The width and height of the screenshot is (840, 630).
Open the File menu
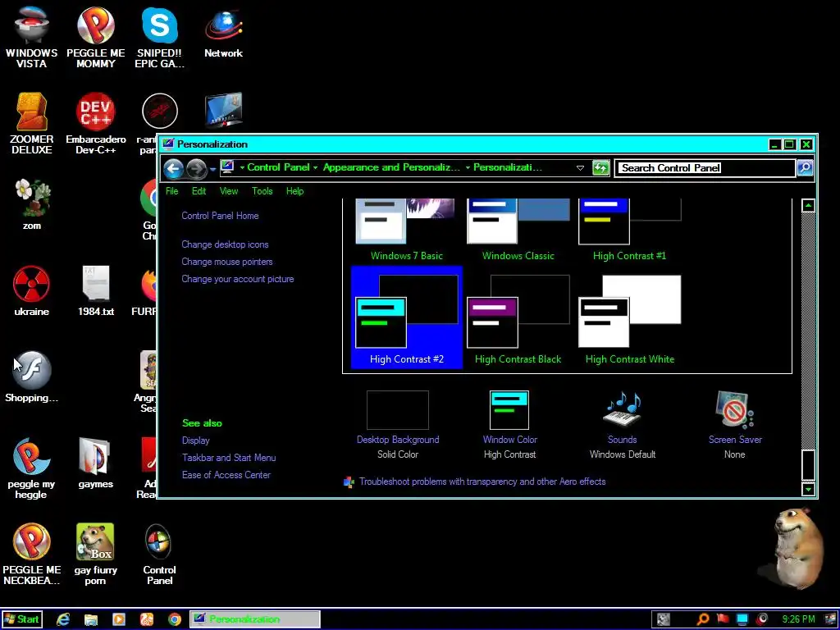[x=172, y=191]
